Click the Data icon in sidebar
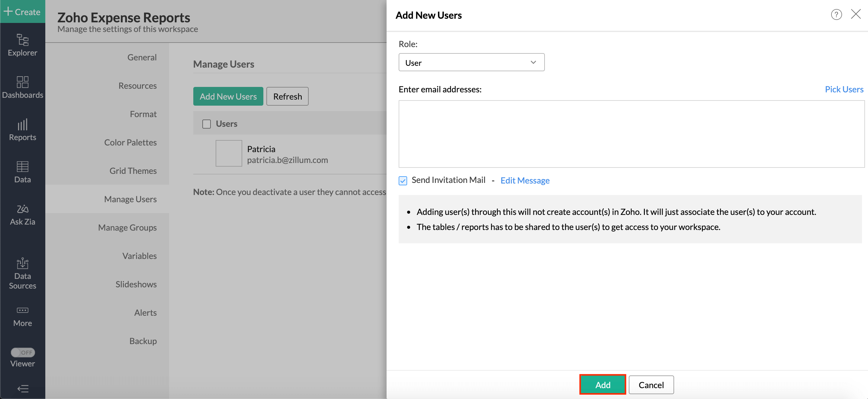The image size is (868, 399). click(22, 171)
